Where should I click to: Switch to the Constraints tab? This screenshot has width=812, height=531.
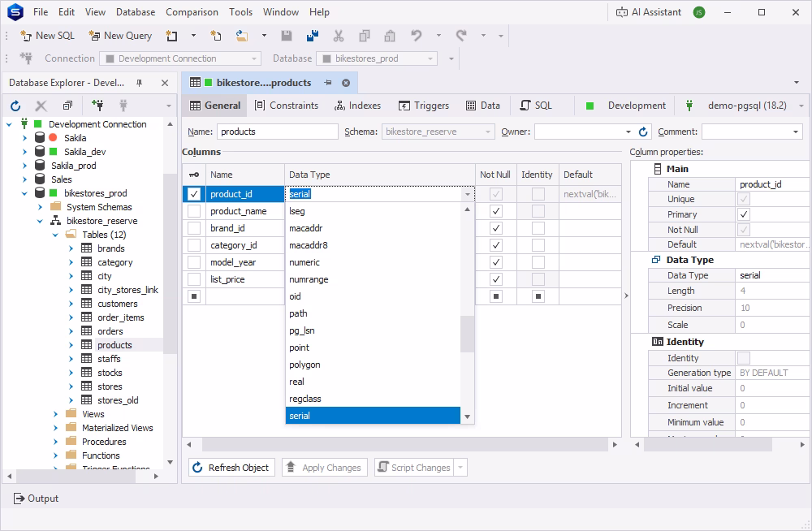(x=287, y=106)
